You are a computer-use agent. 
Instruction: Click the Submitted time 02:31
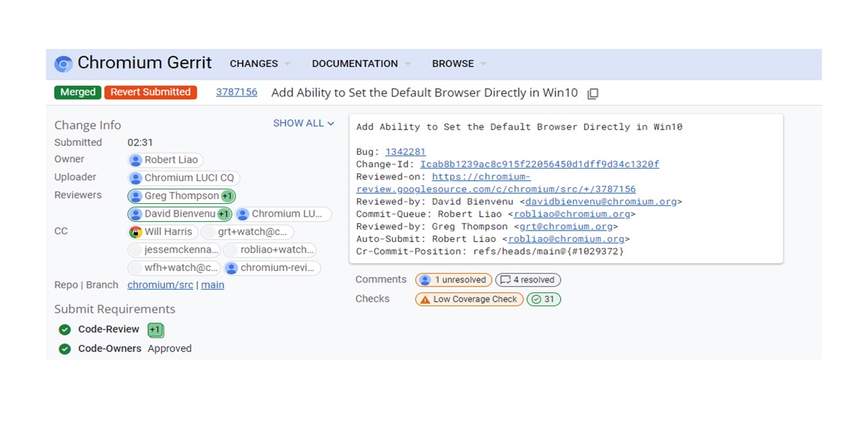[x=140, y=143]
